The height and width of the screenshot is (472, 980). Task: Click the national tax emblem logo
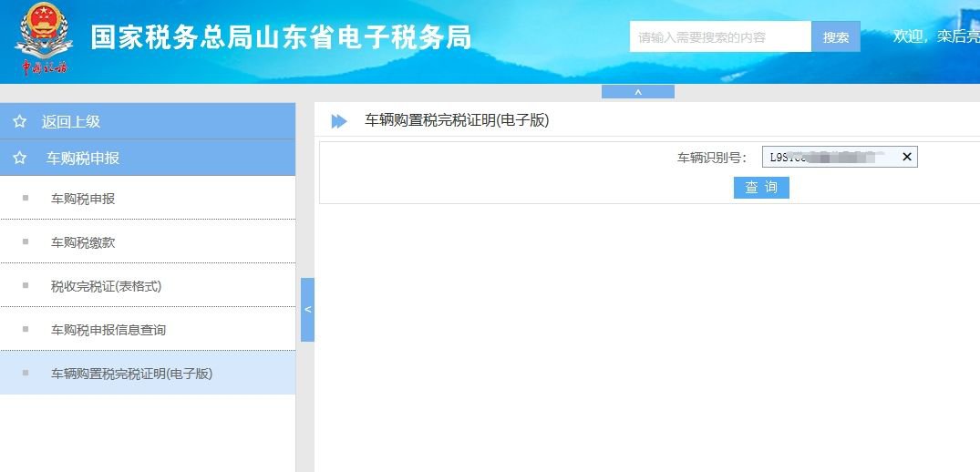pyautogui.click(x=44, y=38)
